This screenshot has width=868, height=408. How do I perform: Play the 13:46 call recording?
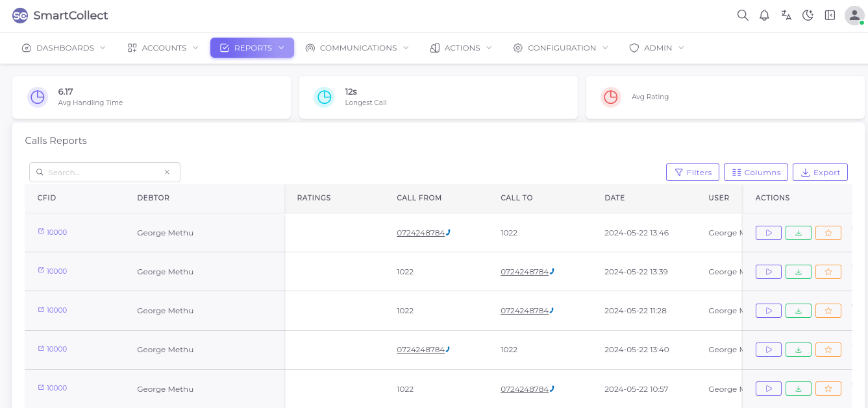(x=769, y=233)
